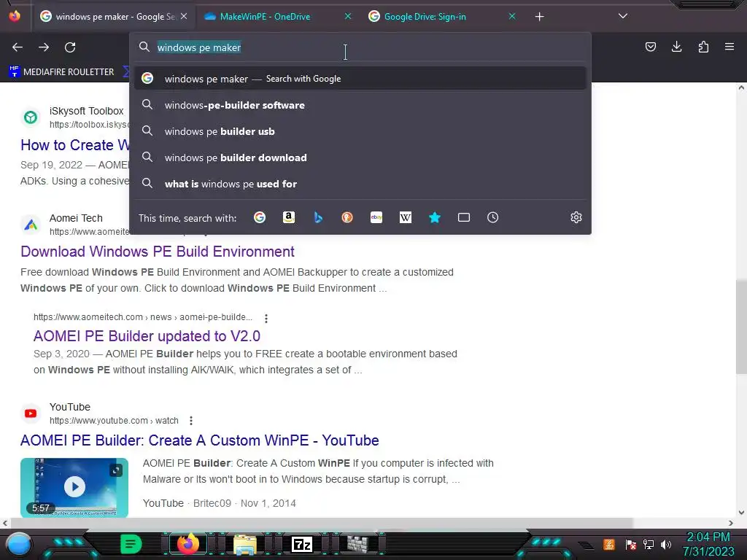Open Firefox from the taskbar

pyautogui.click(x=187, y=544)
